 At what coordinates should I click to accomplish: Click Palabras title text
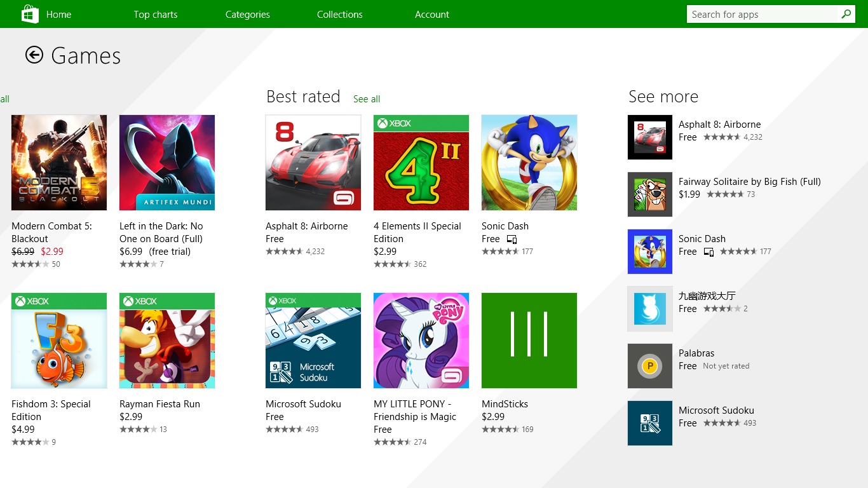point(696,353)
